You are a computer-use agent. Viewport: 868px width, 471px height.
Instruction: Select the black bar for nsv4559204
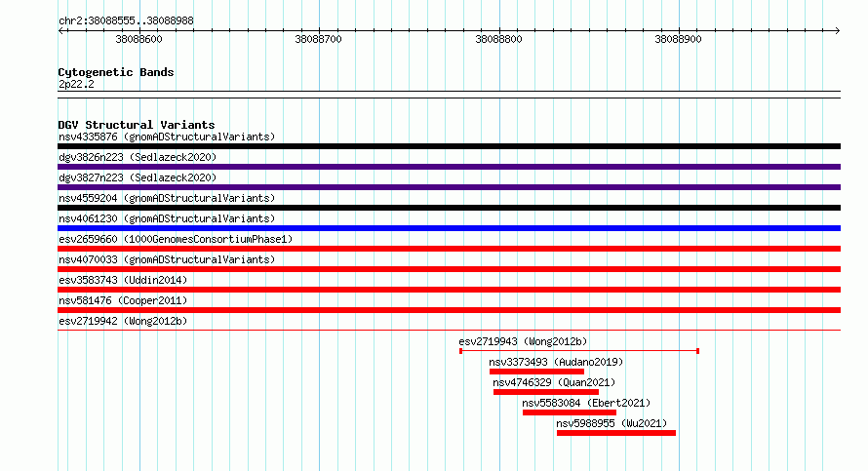tap(449, 208)
